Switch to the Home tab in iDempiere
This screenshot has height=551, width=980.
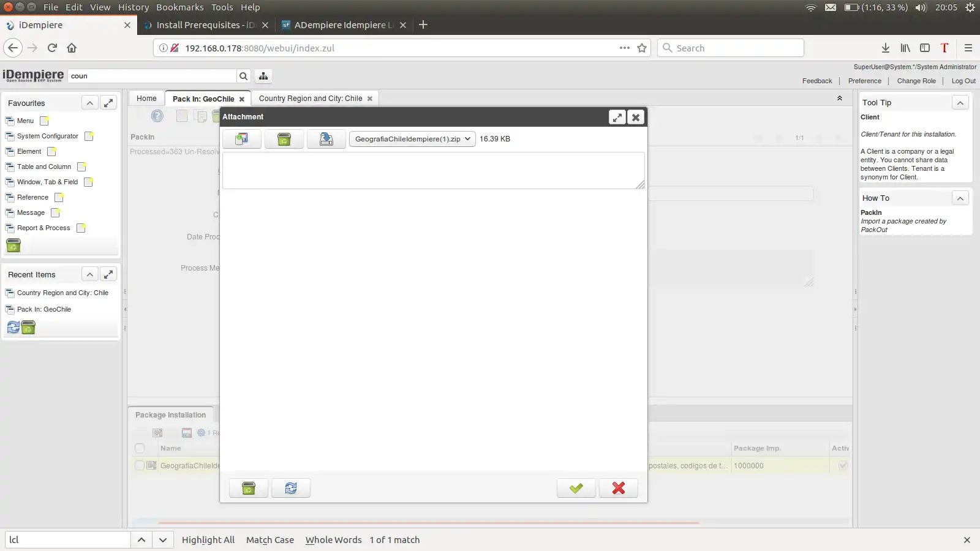pyautogui.click(x=146, y=99)
